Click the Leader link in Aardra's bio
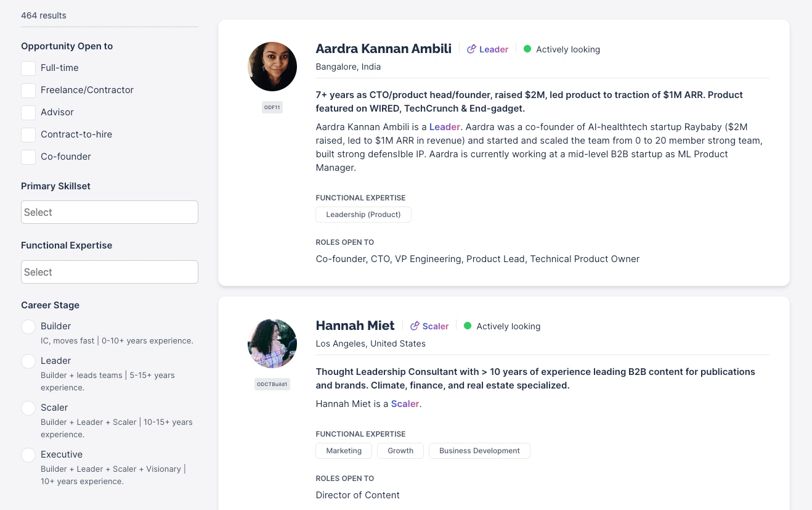 (x=445, y=127)
